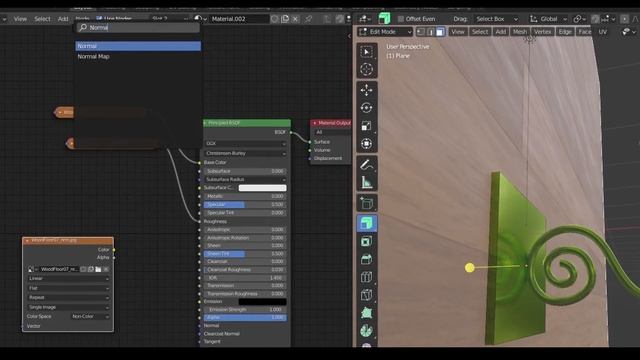Screen dimensions: 640x360
Task: Open image file folder icon in texture node
Action: click(98, 269)
